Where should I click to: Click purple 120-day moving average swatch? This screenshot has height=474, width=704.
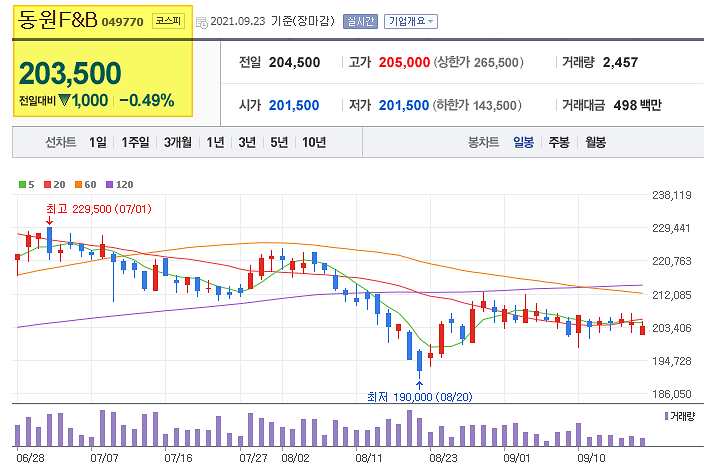[110, 184]
